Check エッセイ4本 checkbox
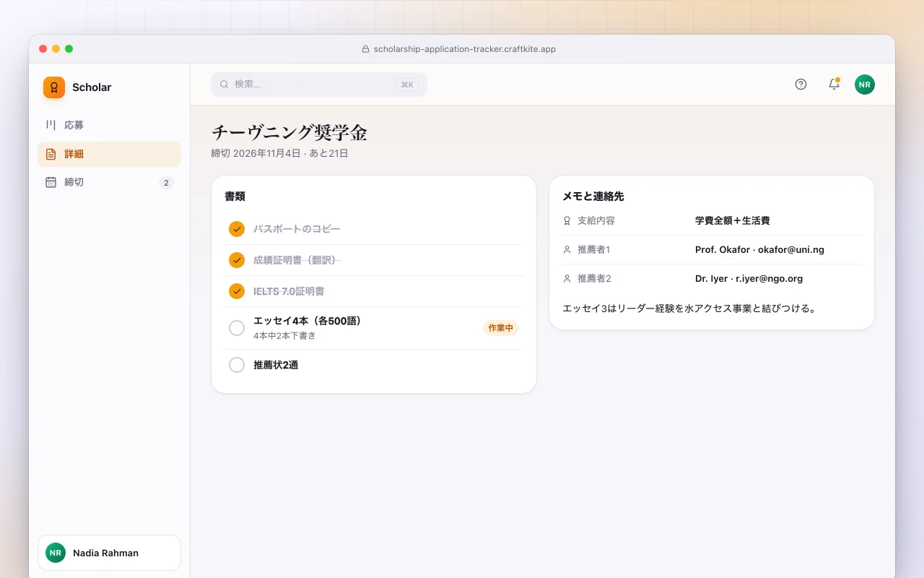Screen dimensions: 924x578 click(x=237, y=328)
